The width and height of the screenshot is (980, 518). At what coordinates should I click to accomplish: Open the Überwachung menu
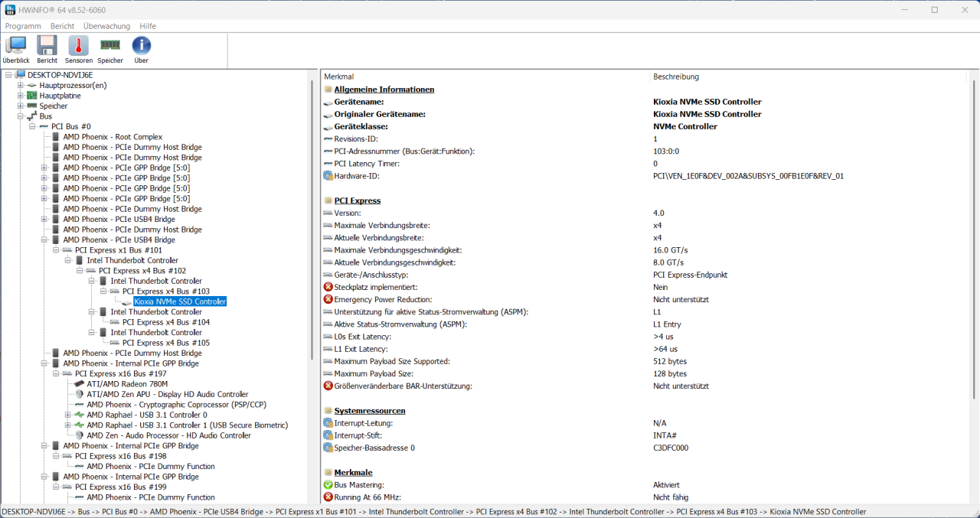coord(106,26)
